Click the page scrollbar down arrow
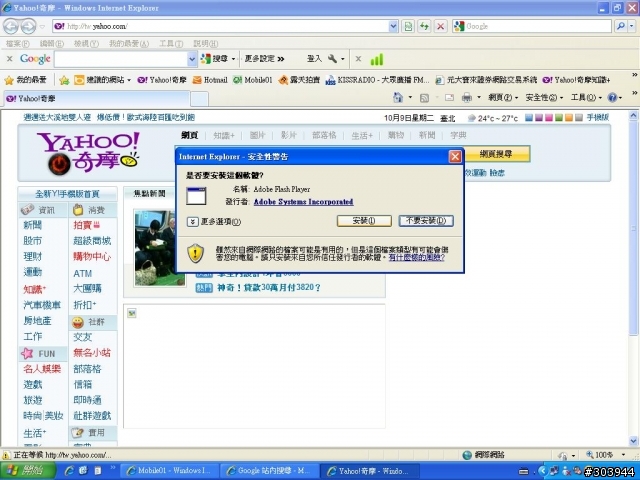The width and height of the screenshot is (640, 480). (x=633, y=441)
